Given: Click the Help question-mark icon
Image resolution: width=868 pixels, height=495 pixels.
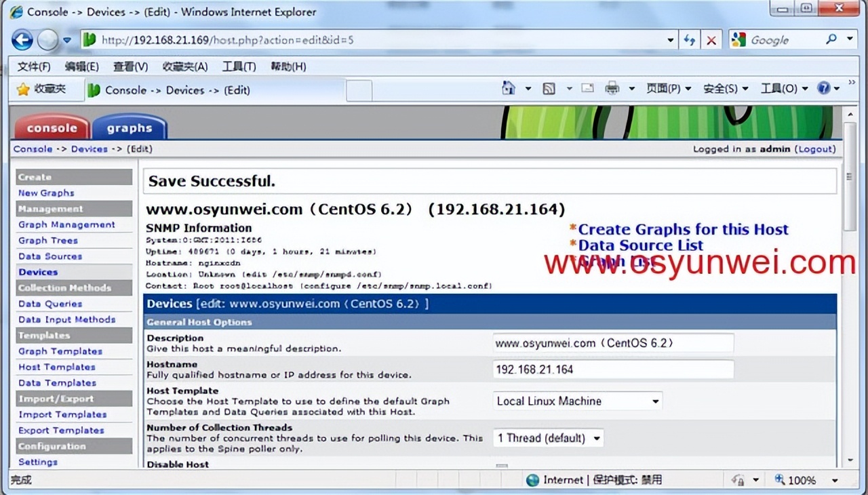Looking at the screenshot, I should tap(825, 88).
